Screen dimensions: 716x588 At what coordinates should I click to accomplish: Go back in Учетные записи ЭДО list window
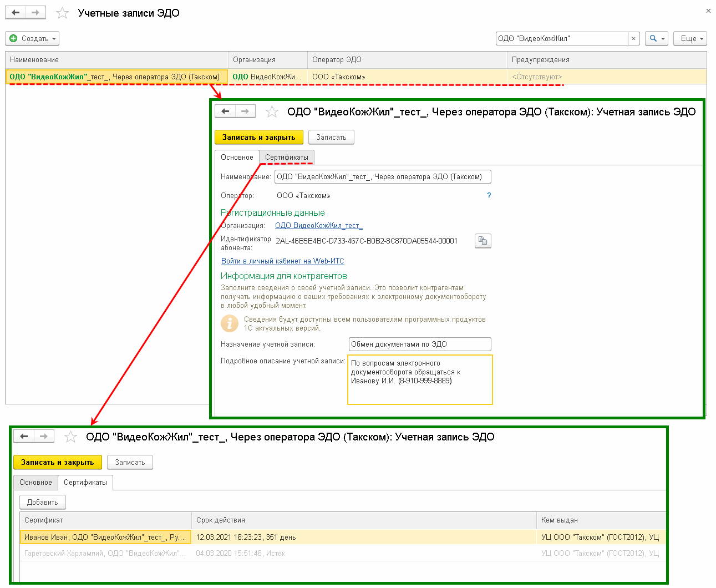pyautogui.click(x=16, y=12)
